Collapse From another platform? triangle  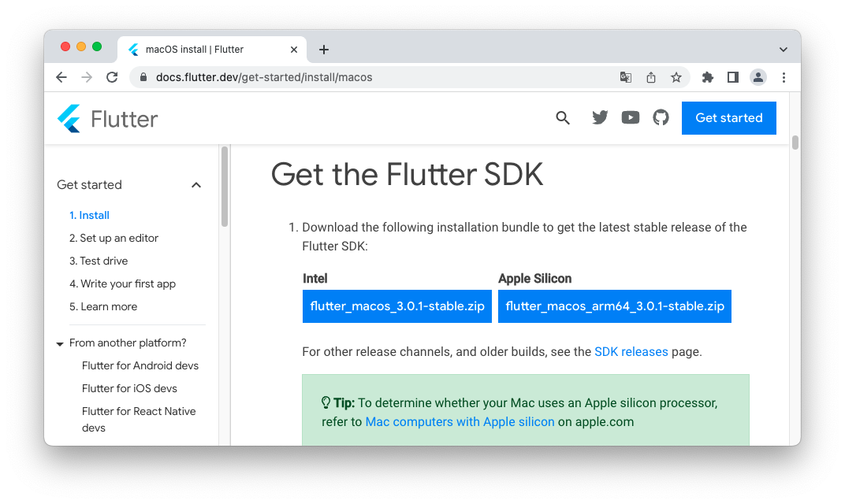click(x=60, y=343)
